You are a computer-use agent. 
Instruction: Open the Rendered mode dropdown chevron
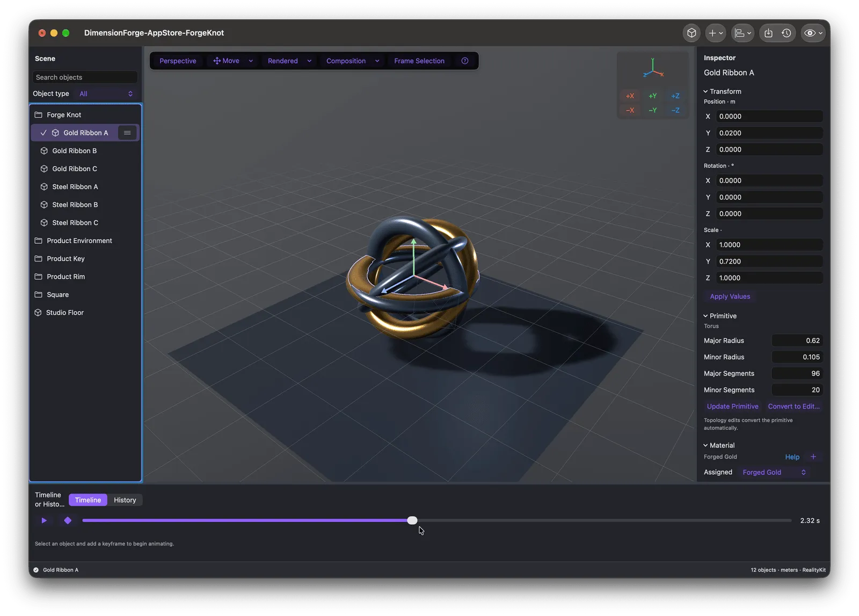click(x=309, y=61)
